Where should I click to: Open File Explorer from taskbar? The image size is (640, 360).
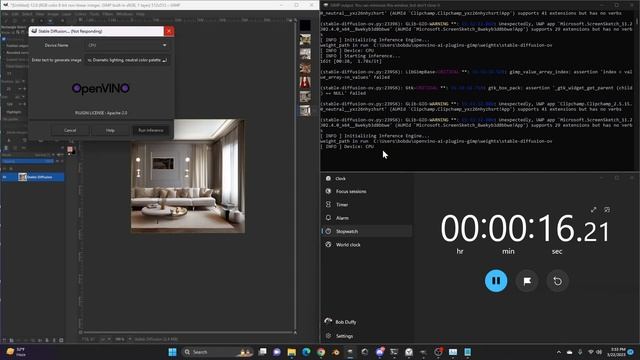pos(291,352)
